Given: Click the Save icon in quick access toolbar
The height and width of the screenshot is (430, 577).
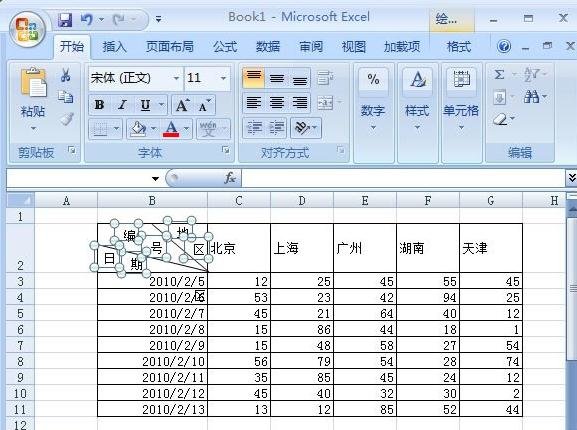Looking at the screenshot, I should [65, 19].
